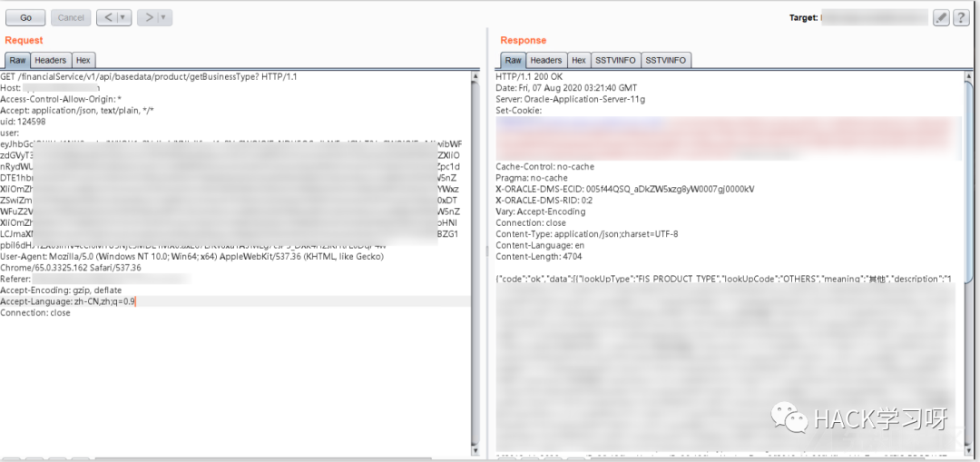Click the 'Host:' request header line
Image resolution: width=980 pixels, height=462 pixels.
coord(11,88)
